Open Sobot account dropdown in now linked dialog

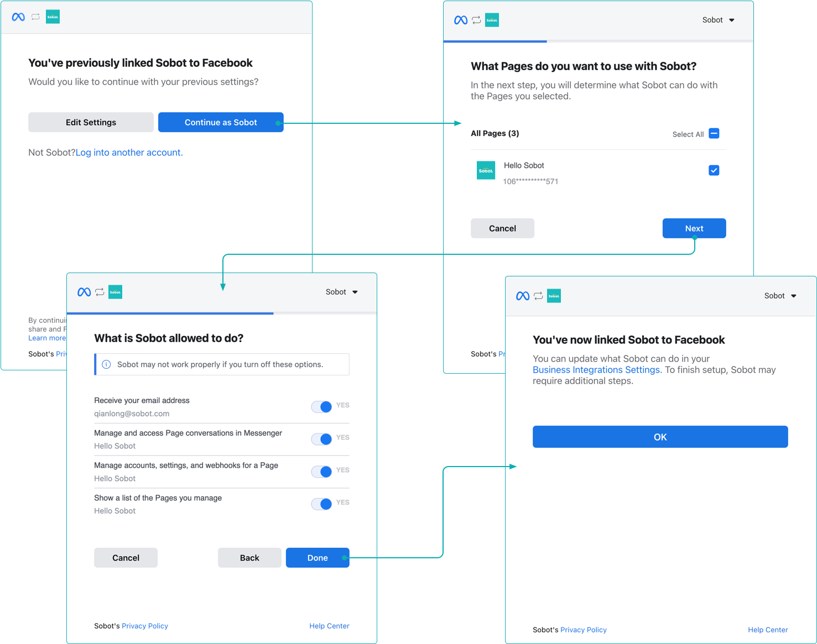coord(780,296)
